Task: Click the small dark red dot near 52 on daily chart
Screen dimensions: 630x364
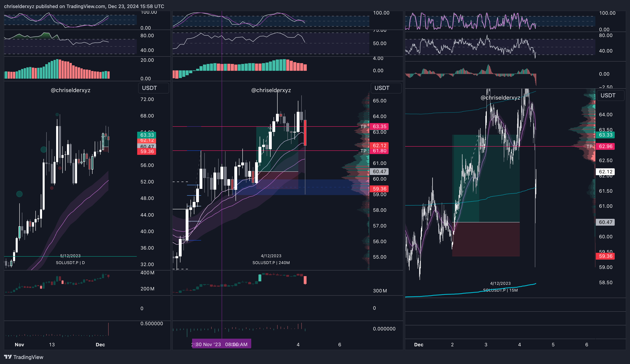Action: 52,188
